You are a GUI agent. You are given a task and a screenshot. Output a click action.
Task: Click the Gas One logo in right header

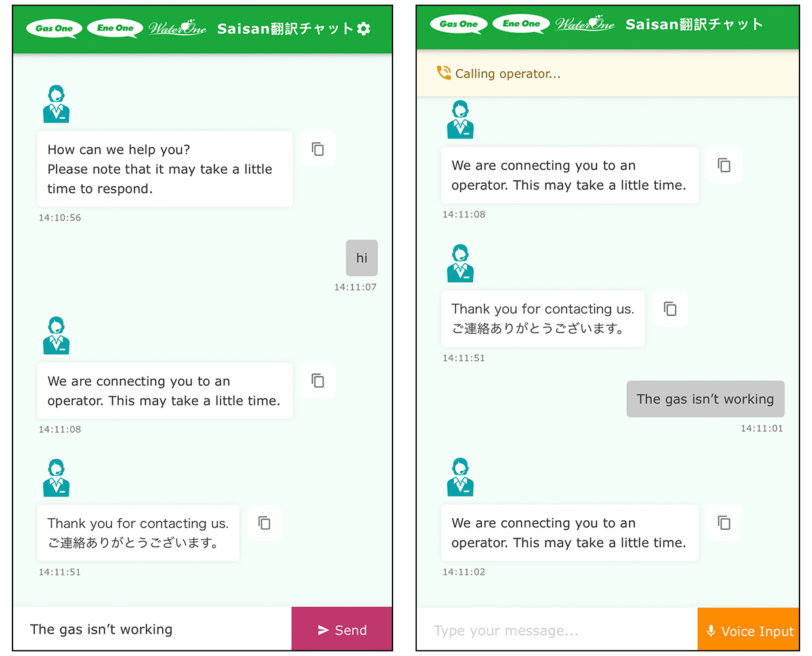pos(459,24)
